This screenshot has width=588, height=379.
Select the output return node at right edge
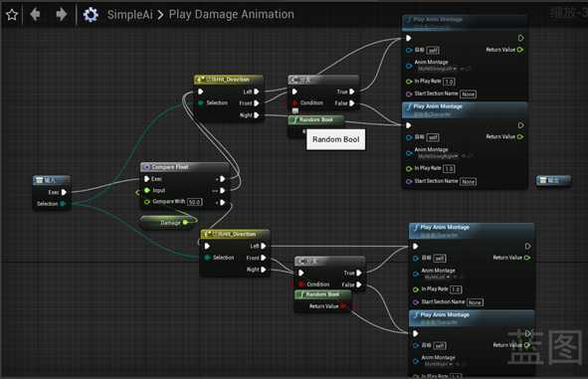(x=553, y=181)
